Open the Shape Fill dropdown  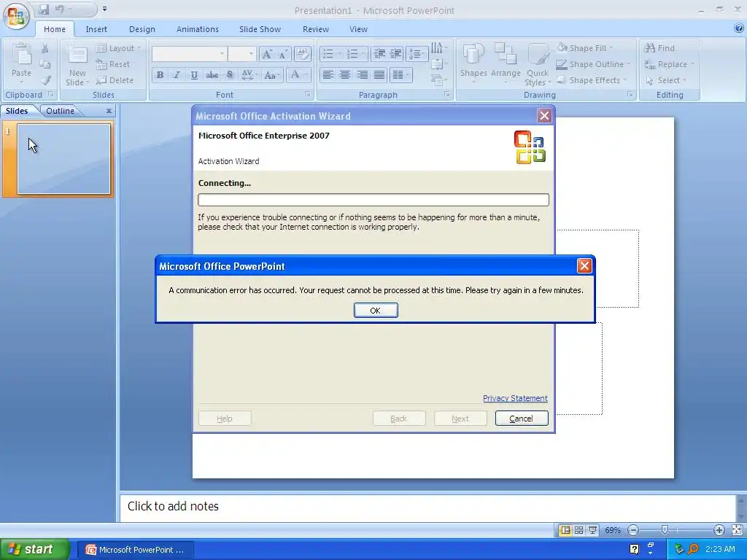tap(585, 48)
